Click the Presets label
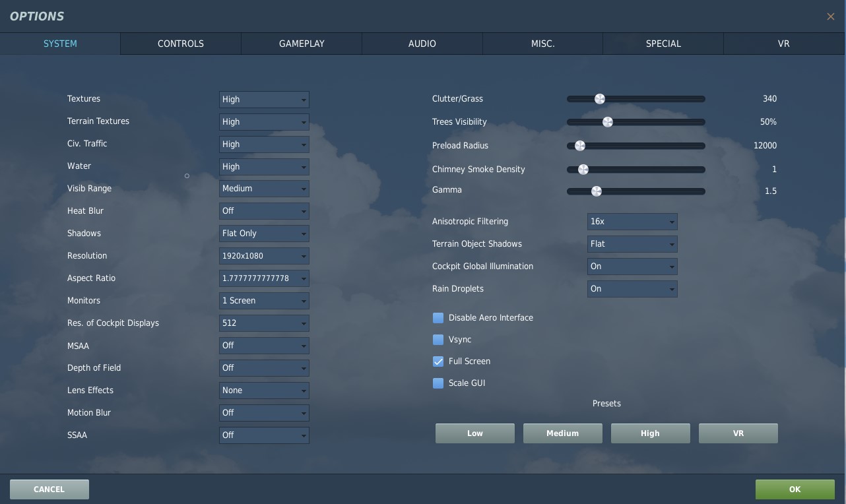 pyautogui.click(x=606, y=404)
